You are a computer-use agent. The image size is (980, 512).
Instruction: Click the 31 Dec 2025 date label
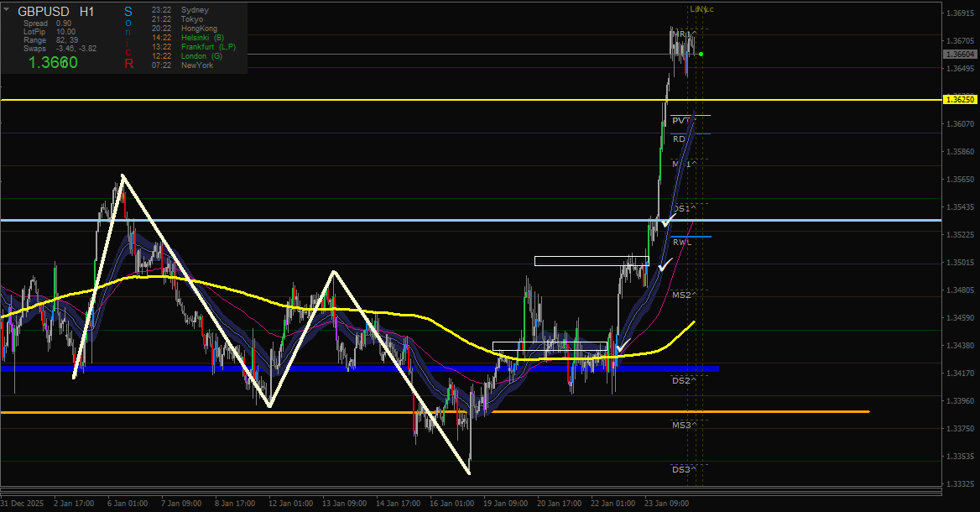tap(23, 504)
